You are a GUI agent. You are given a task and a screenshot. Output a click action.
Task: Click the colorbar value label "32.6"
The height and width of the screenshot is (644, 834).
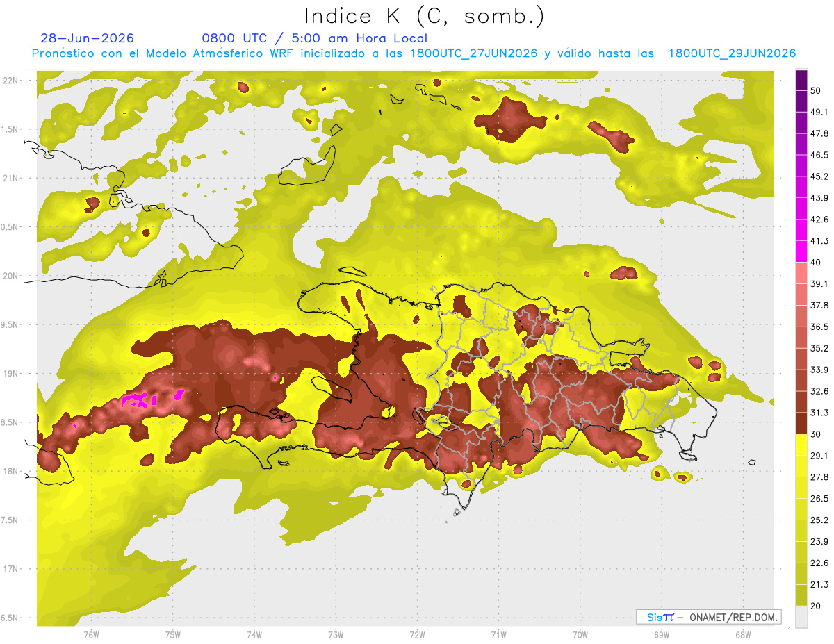tap(819, 391)
